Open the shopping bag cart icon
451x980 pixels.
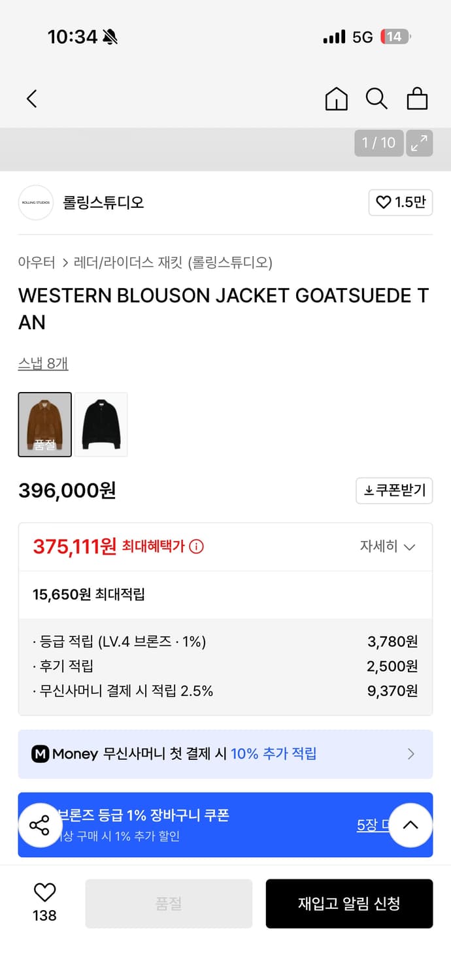(x=417, y=99)
